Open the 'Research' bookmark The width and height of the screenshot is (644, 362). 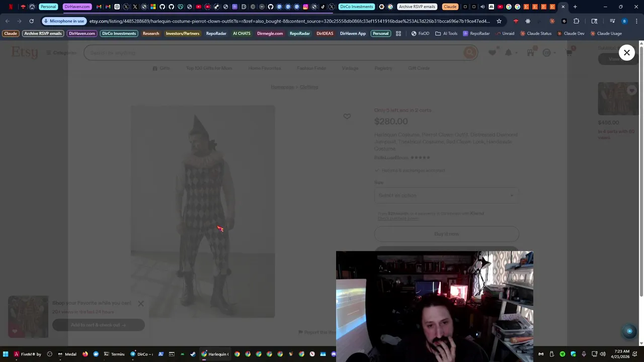(x=151, y=33)
